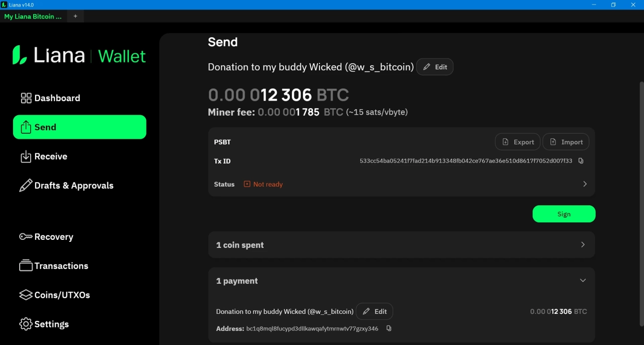
Task: Expand the 1 coin spent section
Action: pos(401,245)
